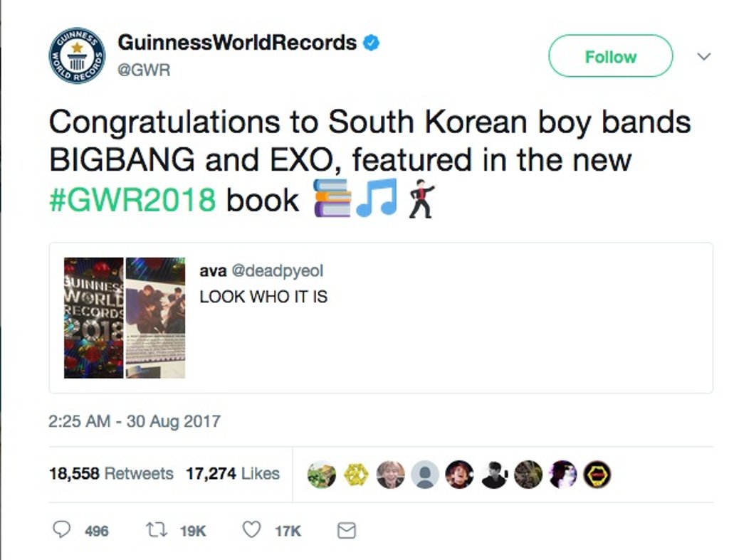
Task: Open the grey default silhouette liker avatar
Action: pyautogui.click(x=425, y=475)
